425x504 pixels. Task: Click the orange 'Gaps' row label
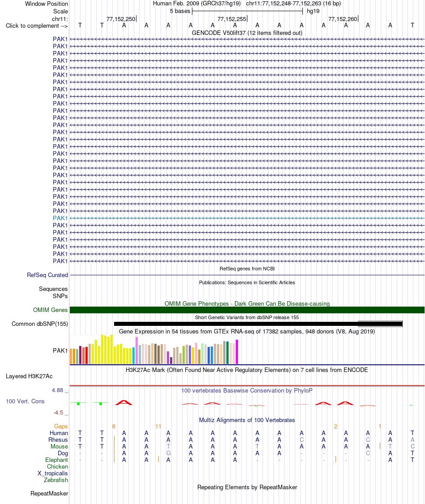click(61, 426)
